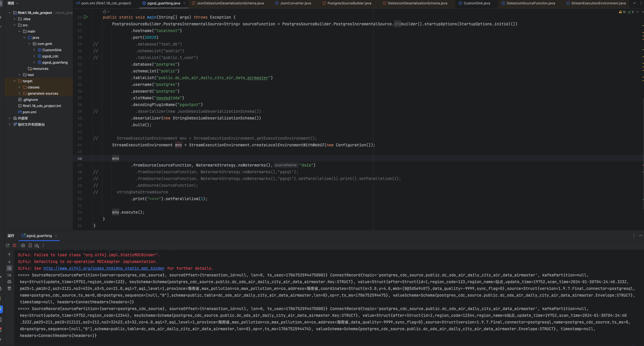Click the slotName "dasdad1dda" string

tap(169, 98)
